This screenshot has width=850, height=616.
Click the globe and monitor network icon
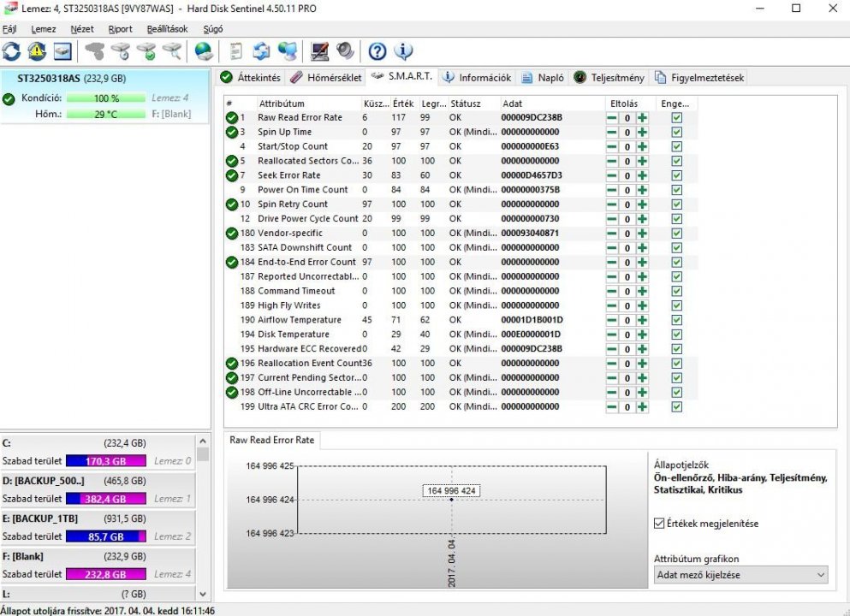tap(288, 51)
